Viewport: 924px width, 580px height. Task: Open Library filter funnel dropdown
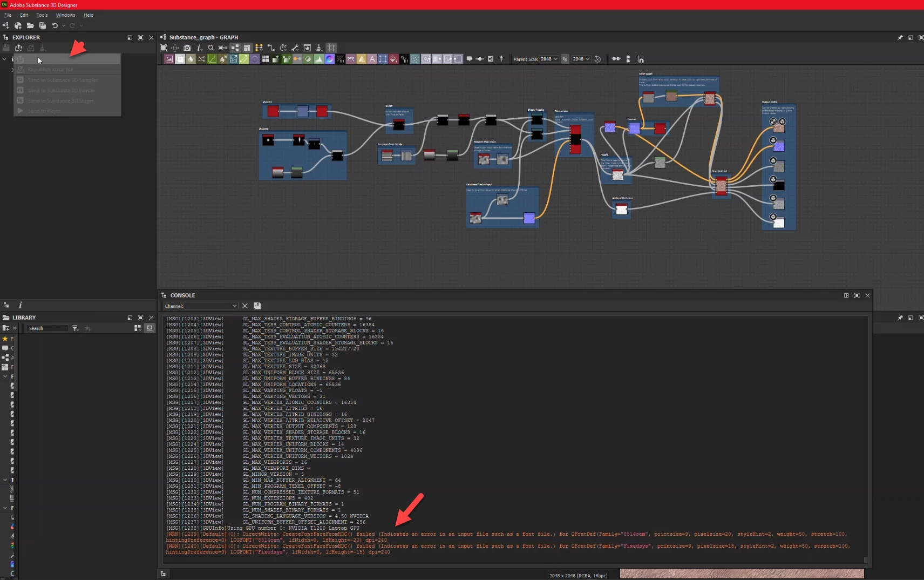pos(75,328)
